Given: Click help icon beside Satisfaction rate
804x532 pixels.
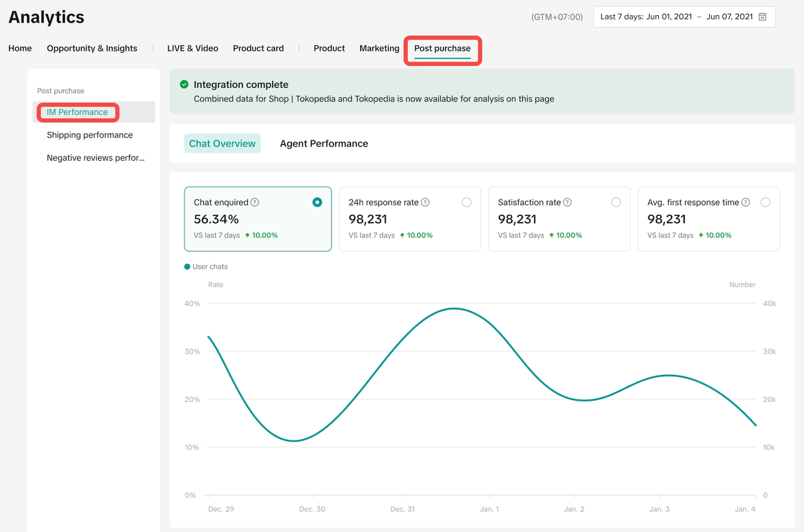Looking at the screenshot, I should [x=567, y=202].
